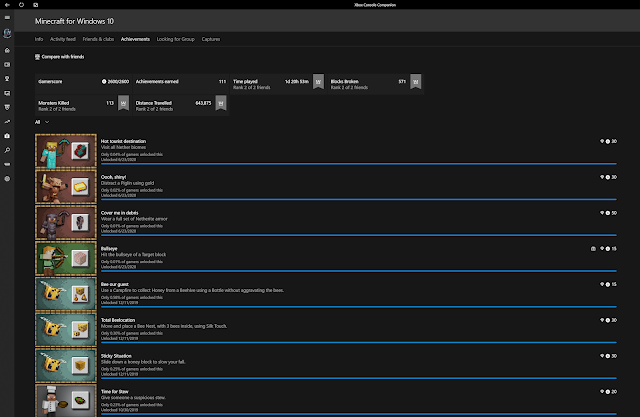Click the refresh icon in the title bar
The image size is (640, 417).
[21, 5]
